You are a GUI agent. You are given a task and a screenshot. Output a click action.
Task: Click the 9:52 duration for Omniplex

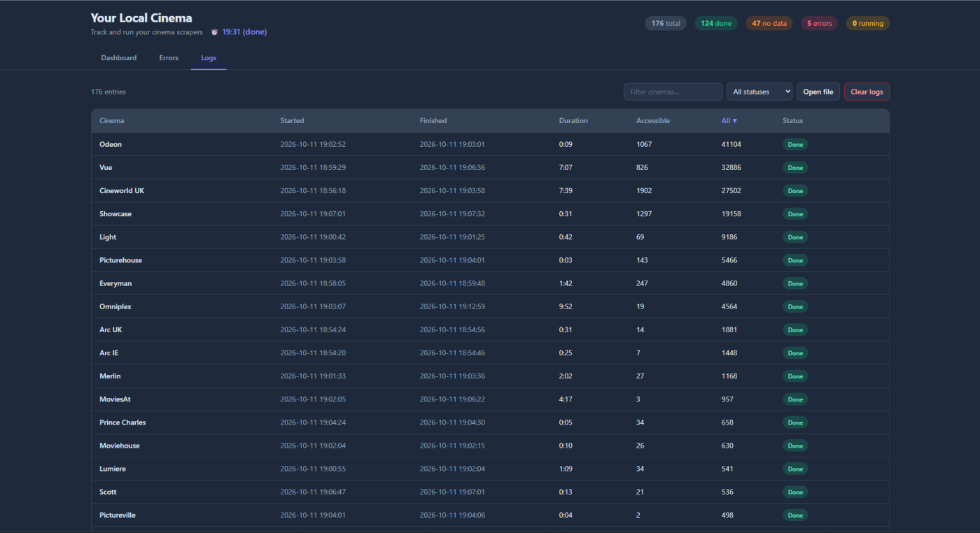566,306
